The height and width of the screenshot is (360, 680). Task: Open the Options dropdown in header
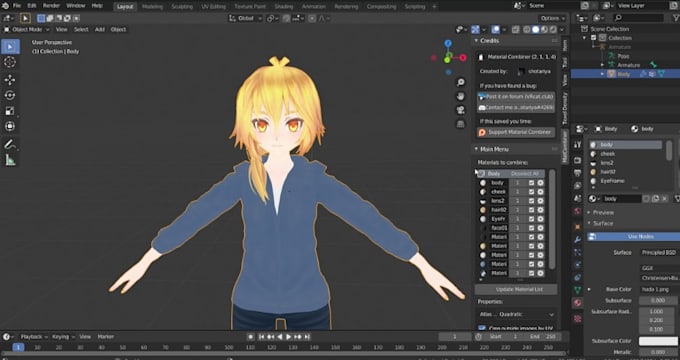552,18
